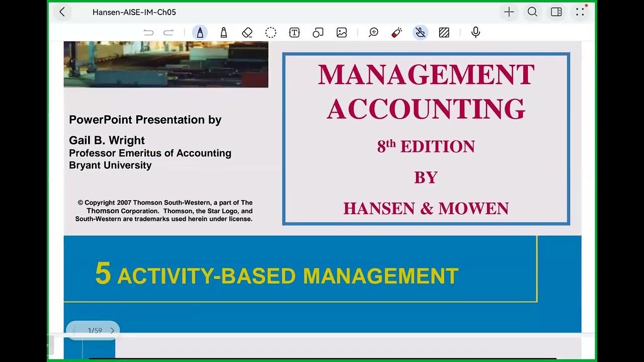Select the Eraser tool
The height and width of the screenshot is (362, 644).
tap(247, 33)
